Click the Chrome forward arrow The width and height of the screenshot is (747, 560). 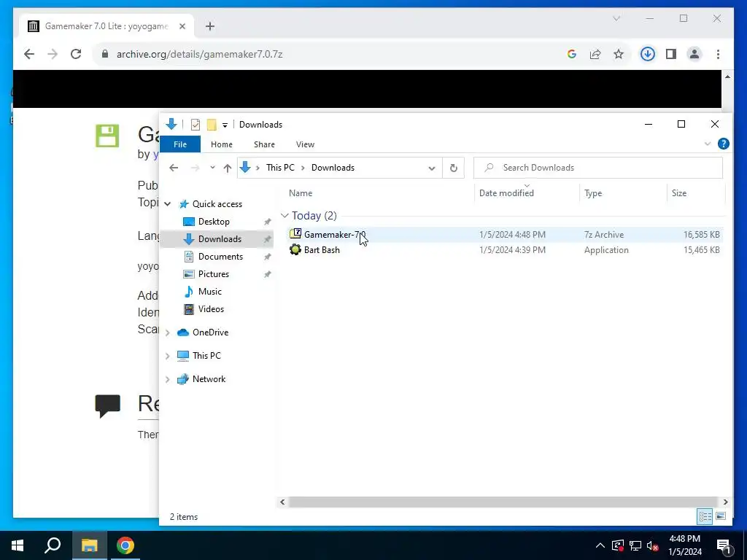coord(53,54)
